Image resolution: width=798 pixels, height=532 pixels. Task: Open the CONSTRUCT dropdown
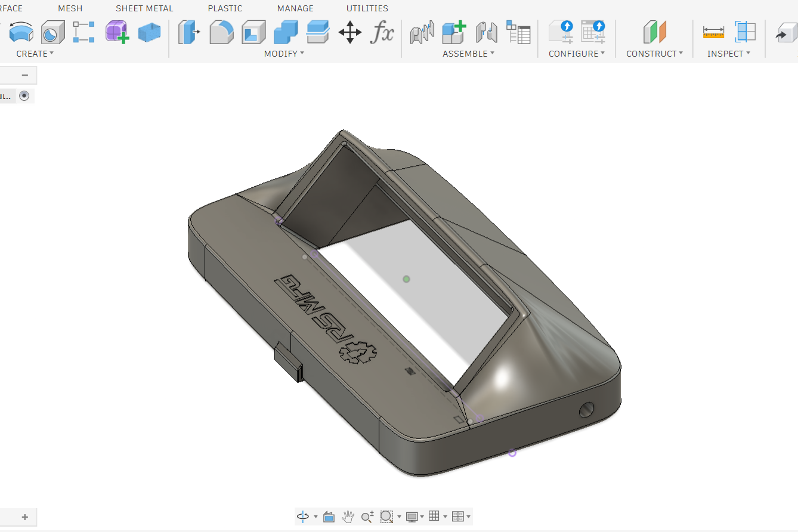(x=654, y=54)
